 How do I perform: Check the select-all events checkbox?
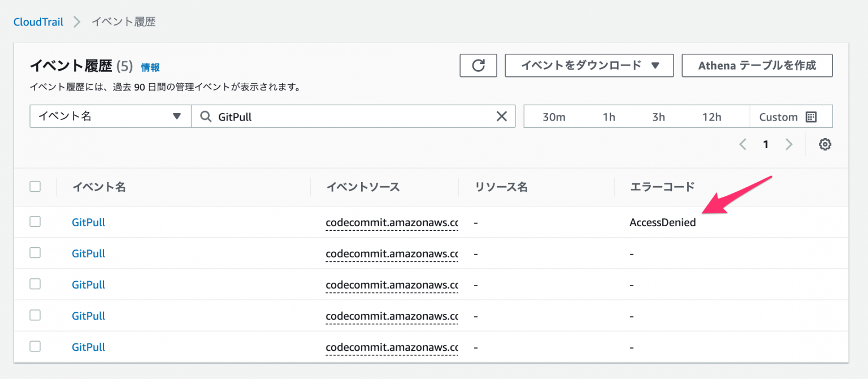(35, 186)
